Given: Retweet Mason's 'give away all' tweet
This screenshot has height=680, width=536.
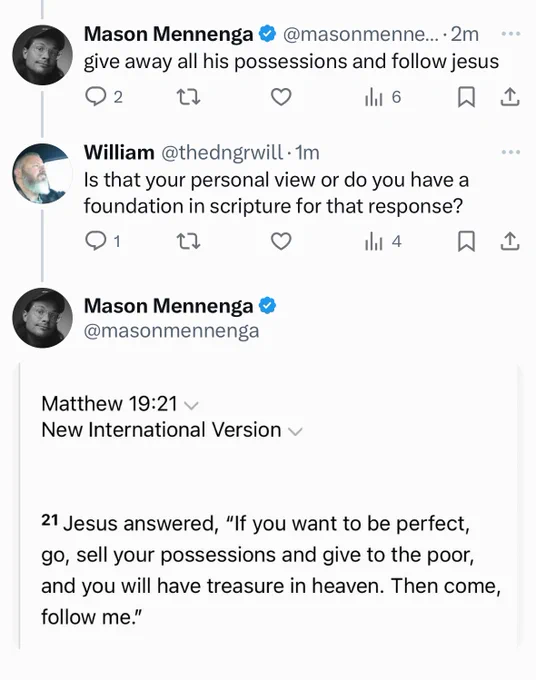Looking at the screenshot, I should (x=189, y=97).
